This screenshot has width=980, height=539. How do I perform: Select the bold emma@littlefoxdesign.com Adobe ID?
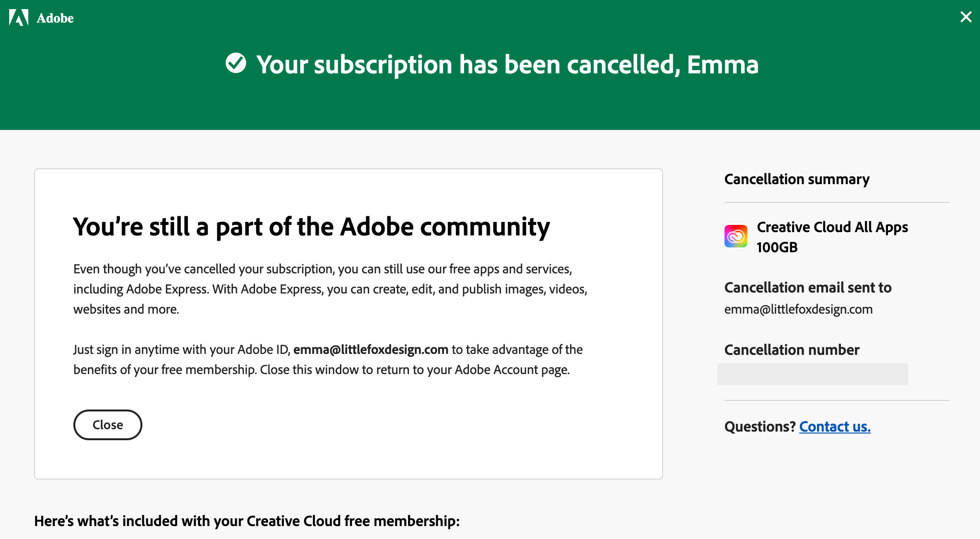click(x=371, y=350)
